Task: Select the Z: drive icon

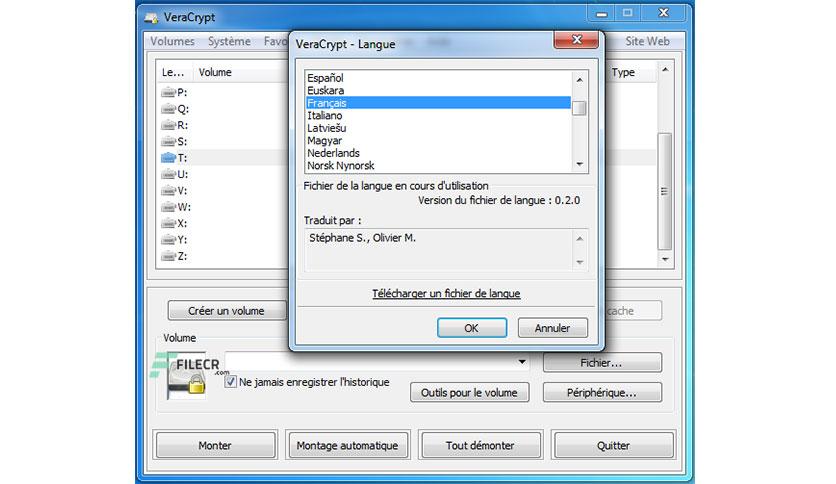Action: [168, 256]
